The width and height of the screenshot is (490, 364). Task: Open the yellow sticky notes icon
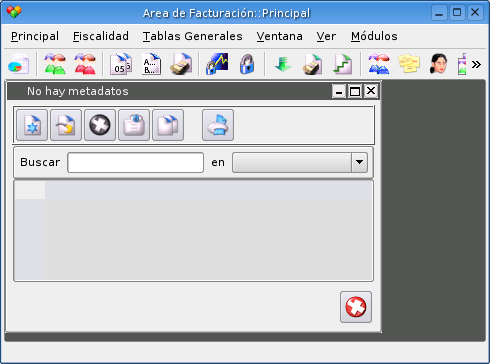[x=409, y=64]
